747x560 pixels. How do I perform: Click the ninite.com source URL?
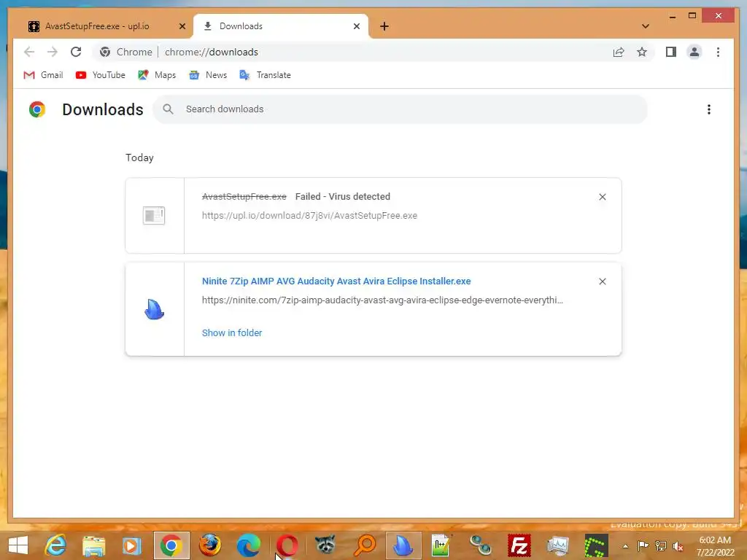click(x=382, y=300)
